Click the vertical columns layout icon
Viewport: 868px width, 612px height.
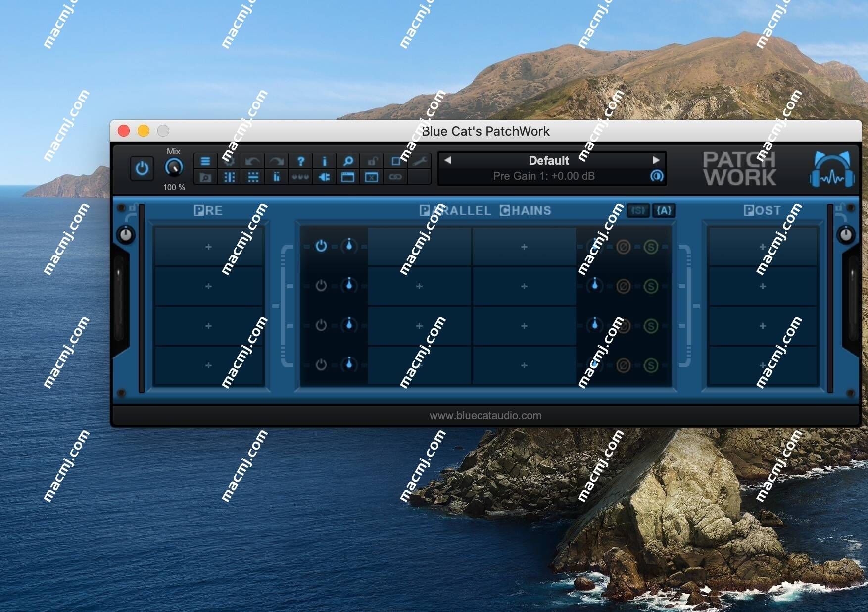[x=229, y=177]
